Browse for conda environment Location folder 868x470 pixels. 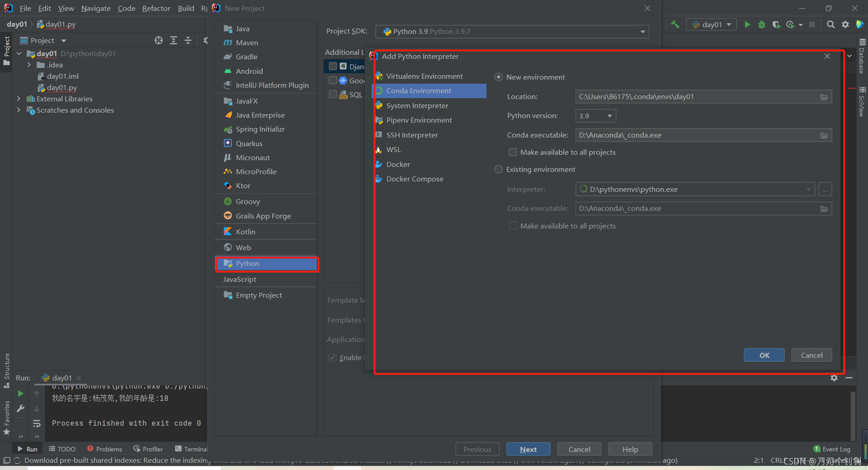tap(824, 97)
